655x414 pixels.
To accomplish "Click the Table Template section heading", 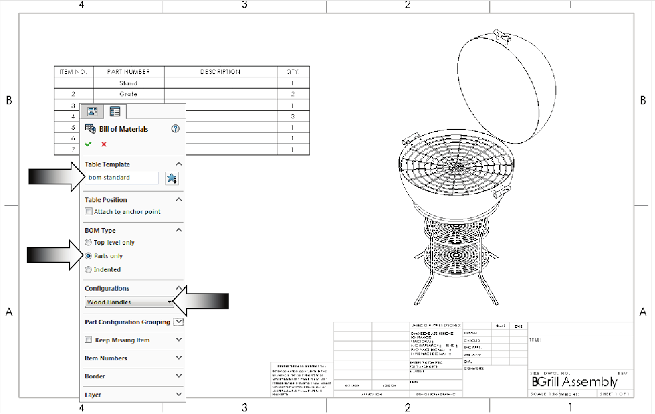I will pyautogui.click(x=107, y=164).
